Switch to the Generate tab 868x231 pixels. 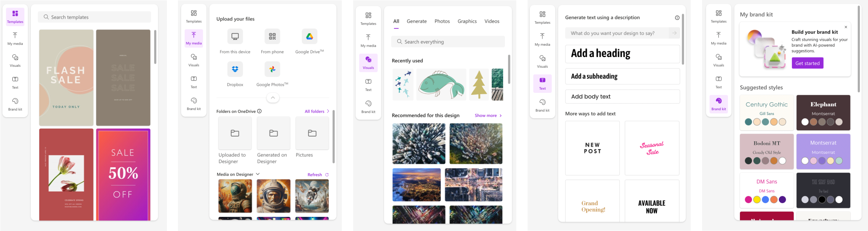417,21
